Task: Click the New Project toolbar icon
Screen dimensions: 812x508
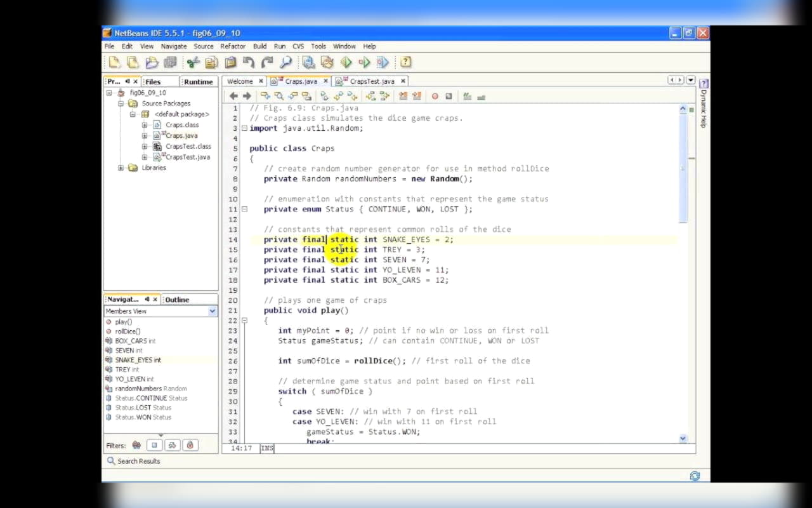Action: (114, 62)
